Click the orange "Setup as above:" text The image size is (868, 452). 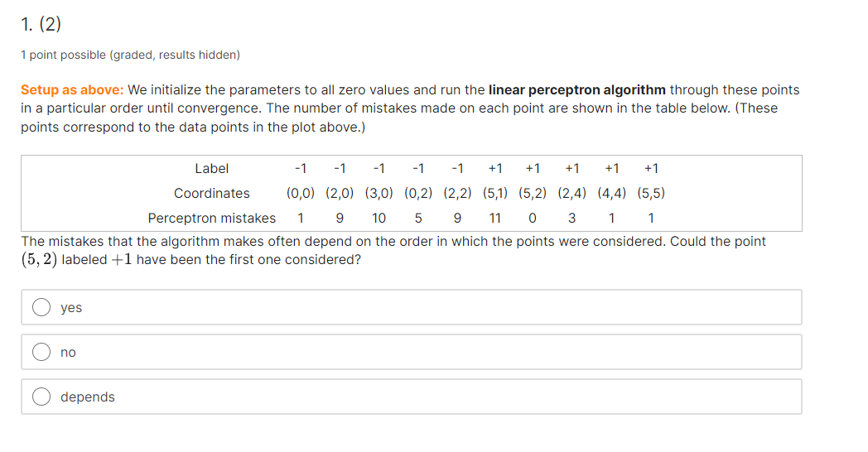pos(72,89)
